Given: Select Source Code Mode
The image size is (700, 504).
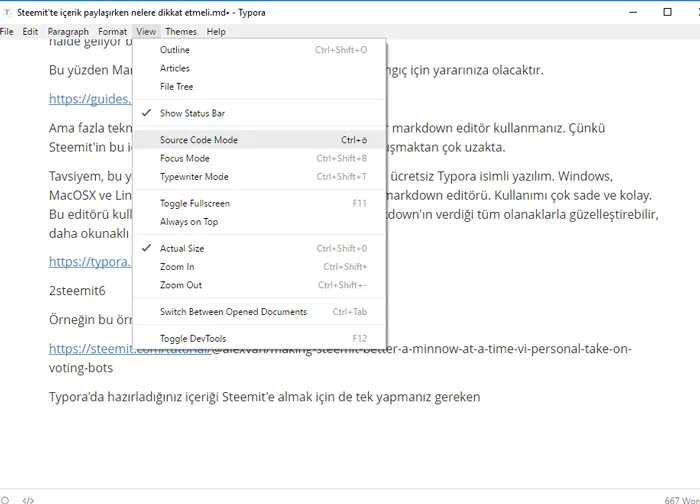Looking at the screenshot, I should [259, 140].
